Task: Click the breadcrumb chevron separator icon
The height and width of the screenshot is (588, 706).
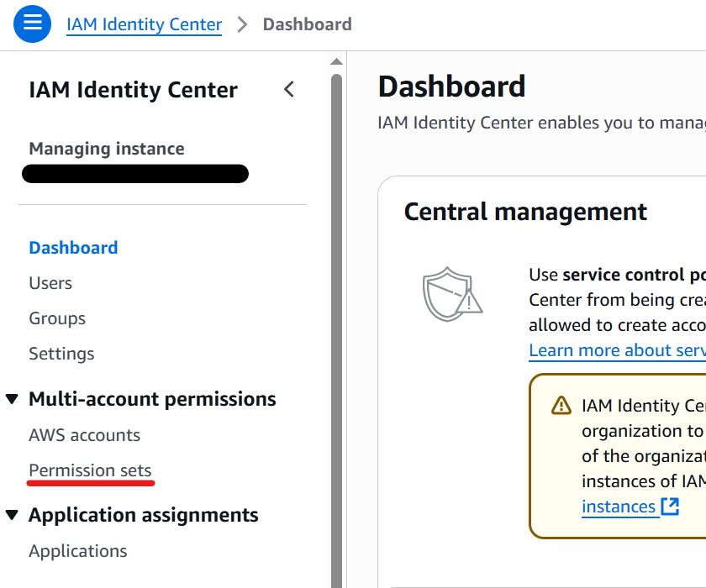Action: coord(242,24)
